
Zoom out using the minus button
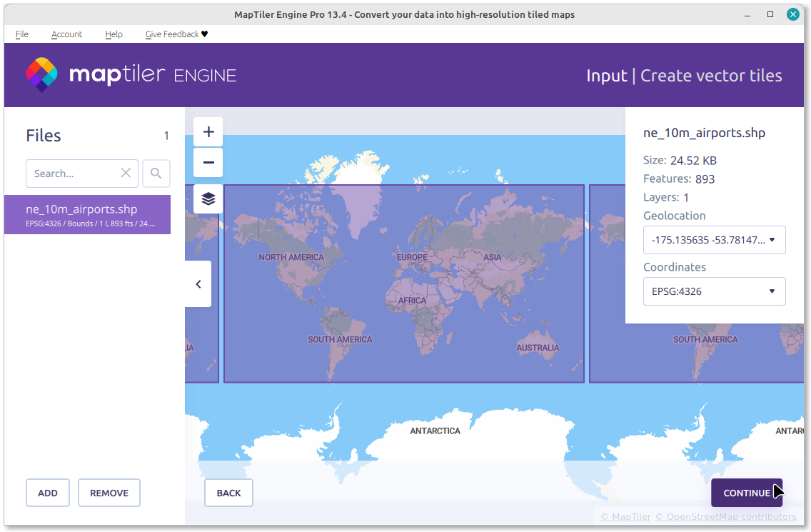click(208, 163)
